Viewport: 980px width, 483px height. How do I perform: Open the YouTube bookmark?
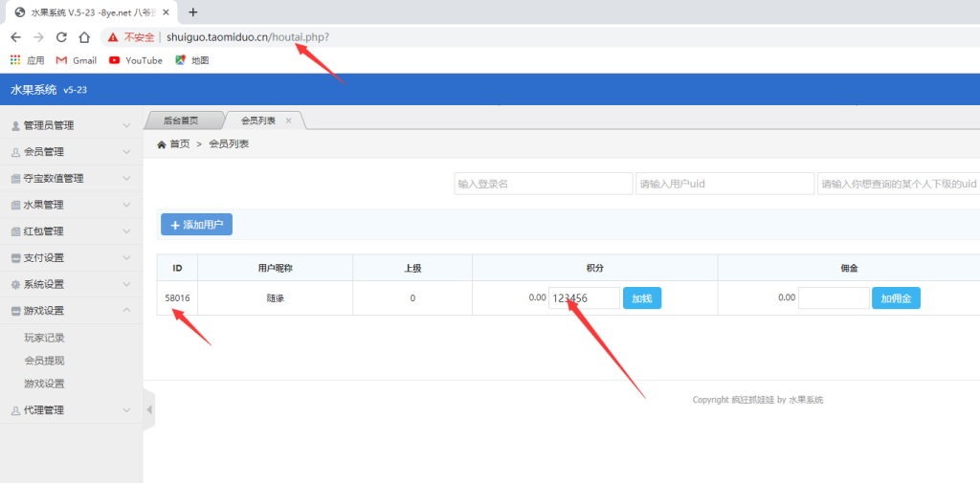pos(135,60)
